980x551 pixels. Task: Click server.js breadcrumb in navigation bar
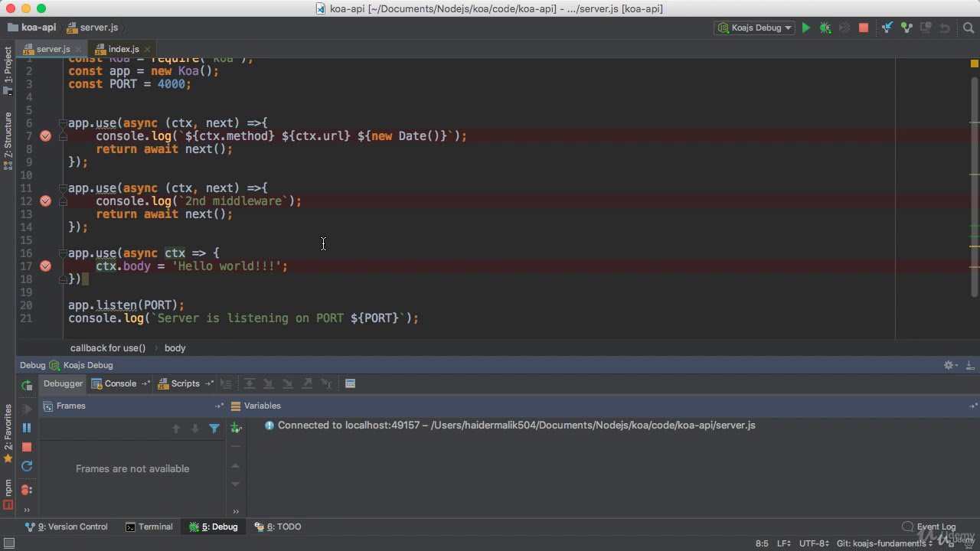tap(93, 28)
